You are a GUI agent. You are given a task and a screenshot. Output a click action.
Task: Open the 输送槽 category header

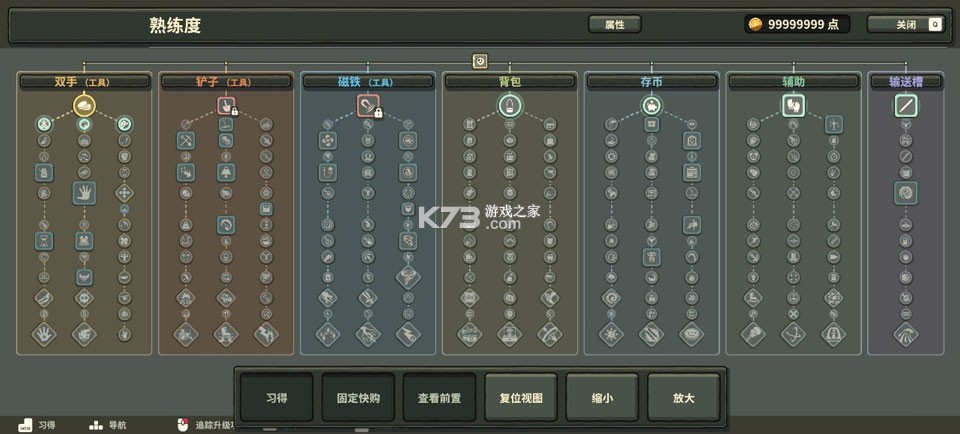click(x=906, y=82)
